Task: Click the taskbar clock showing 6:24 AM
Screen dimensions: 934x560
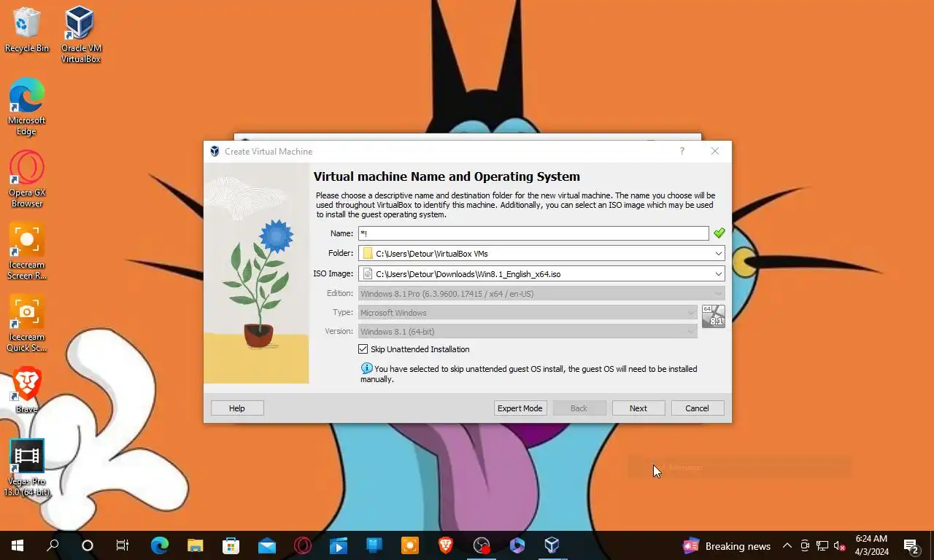Action: tap(872, 545)
